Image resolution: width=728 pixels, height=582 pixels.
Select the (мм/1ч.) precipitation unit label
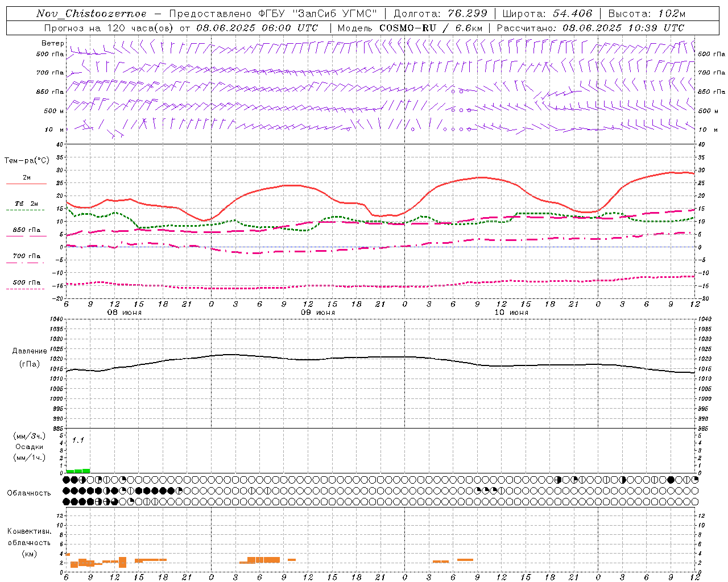click(30, 458)
